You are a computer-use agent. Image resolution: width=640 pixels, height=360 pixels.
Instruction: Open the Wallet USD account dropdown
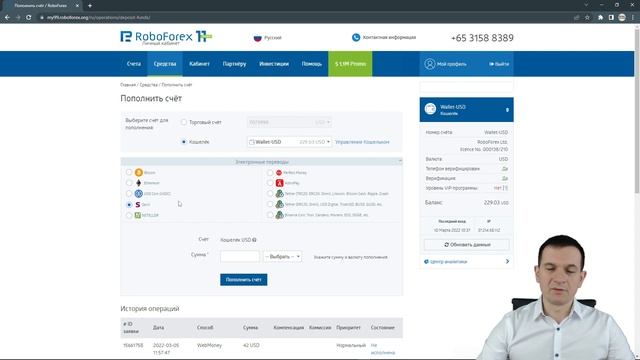tap(289, 142)
